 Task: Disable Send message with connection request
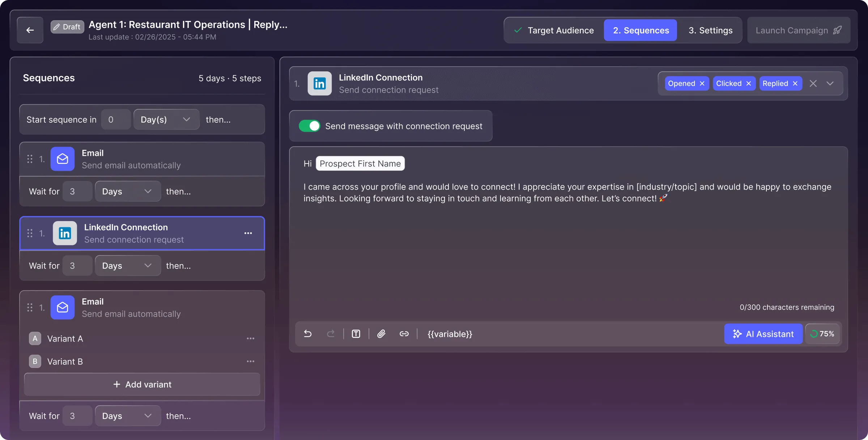click(310, 126)
